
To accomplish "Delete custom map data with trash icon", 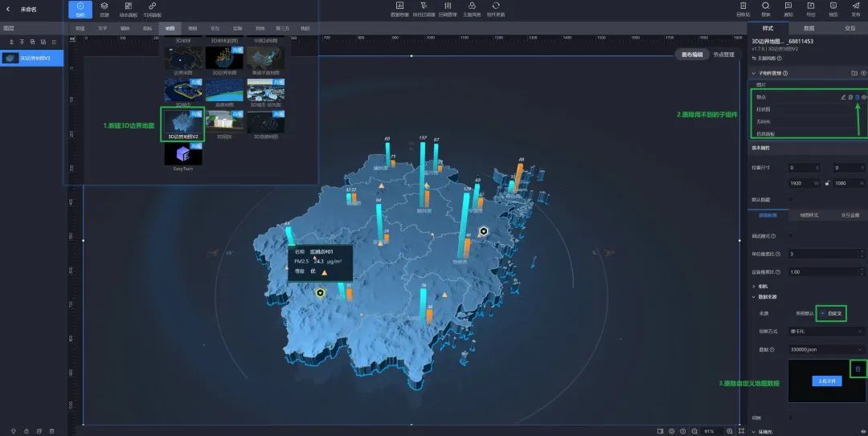I will coord(858,369).
